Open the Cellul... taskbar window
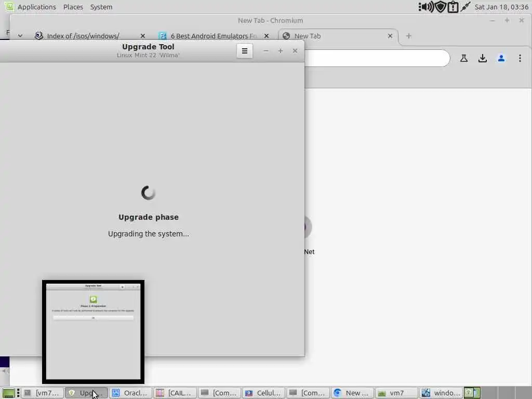532x399 pixels. (263, 393)
